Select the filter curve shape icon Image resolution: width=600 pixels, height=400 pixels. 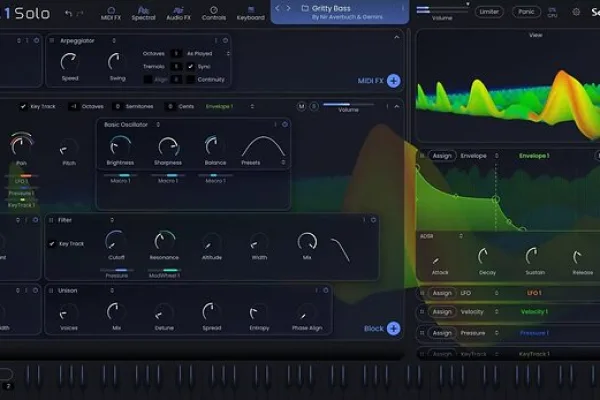pos(340,250)
